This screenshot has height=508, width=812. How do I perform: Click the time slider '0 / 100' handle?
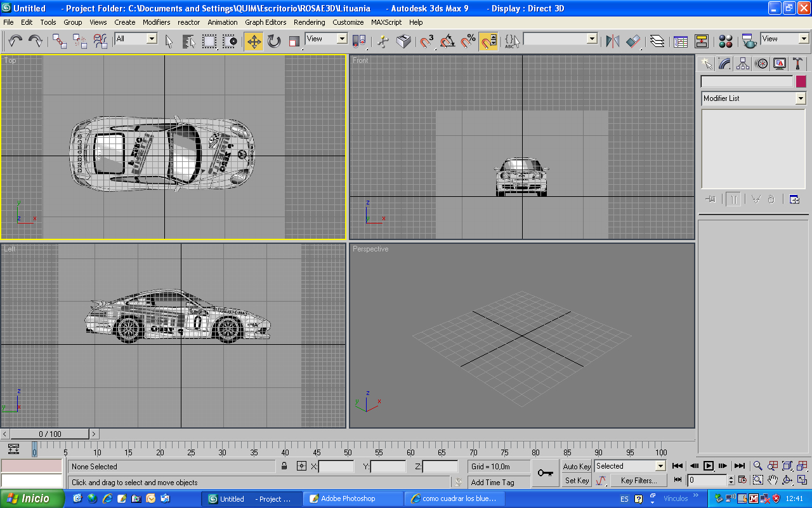click(x=50, y=434)
